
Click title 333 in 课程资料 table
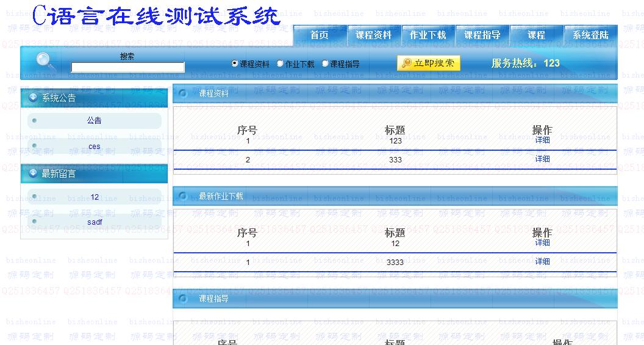[x=396, y=160]
